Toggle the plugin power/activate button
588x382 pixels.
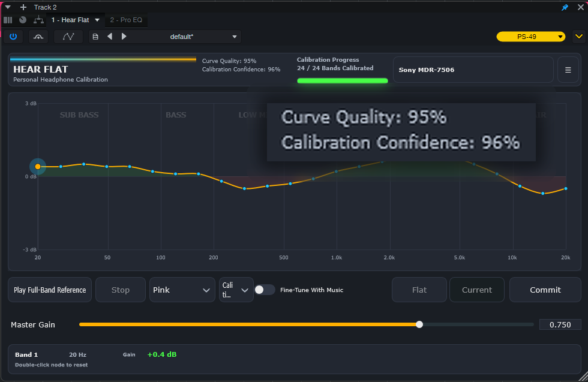click(x=13, y=37)
